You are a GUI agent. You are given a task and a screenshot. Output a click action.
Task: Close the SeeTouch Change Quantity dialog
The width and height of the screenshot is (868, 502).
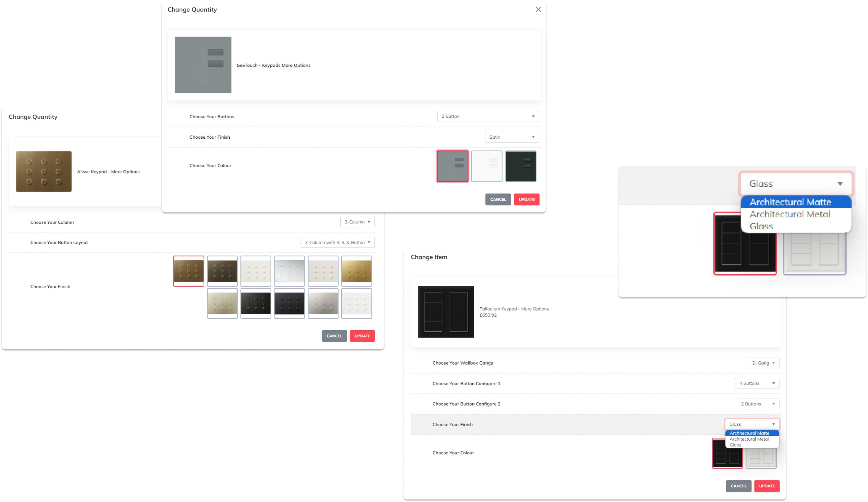click(x=538, y=10)
